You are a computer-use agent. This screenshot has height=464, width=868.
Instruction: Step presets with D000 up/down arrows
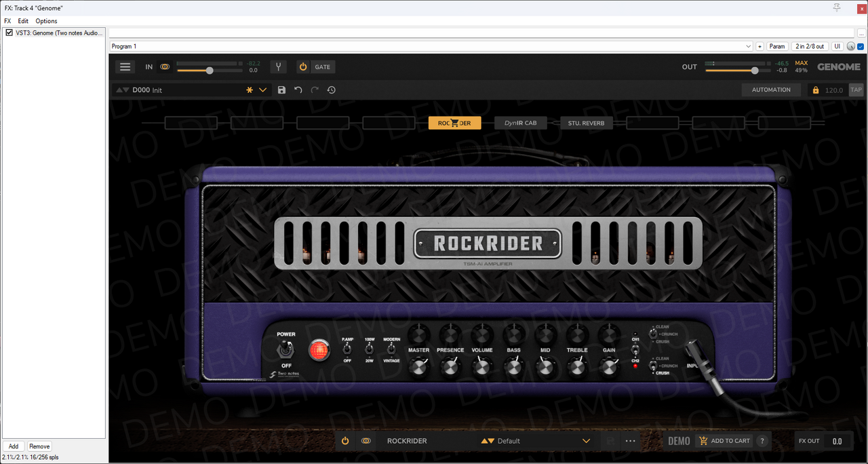click(x=122, y=90)
